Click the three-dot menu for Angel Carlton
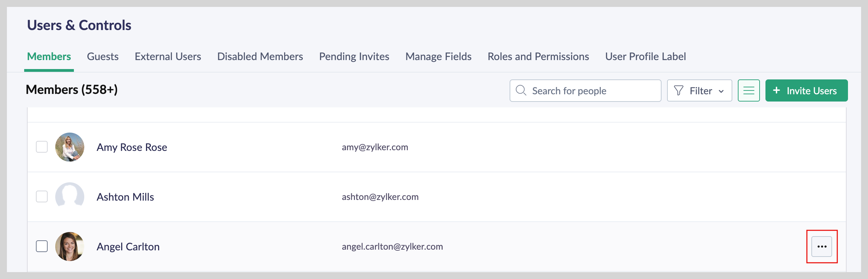The image size is (868, 279). (x=822, y=247)
